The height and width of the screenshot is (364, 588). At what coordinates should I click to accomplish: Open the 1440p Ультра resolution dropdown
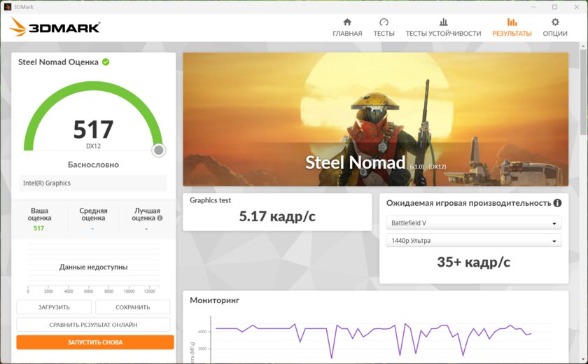(474, 240)
